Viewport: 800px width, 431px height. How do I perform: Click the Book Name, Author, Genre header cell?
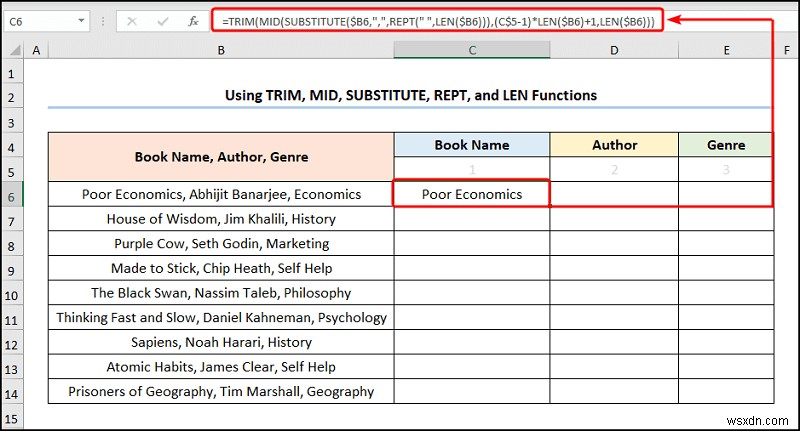pyautogui.click(x=220, y=157)
